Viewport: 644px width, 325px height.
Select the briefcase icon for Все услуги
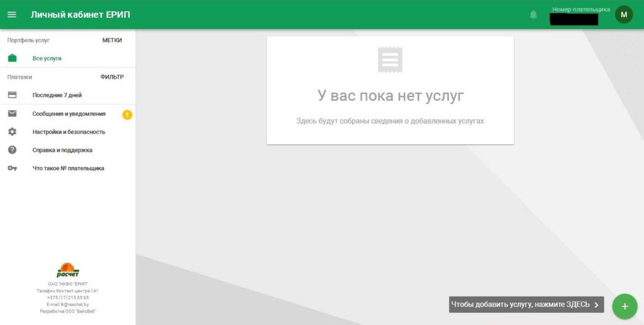tap(12, 58)
